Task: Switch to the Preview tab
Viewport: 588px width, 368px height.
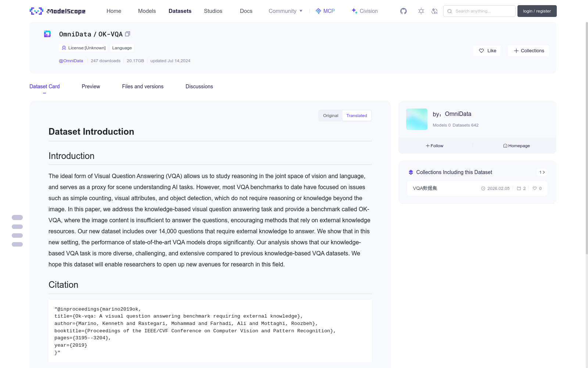Action: point(91,86)
